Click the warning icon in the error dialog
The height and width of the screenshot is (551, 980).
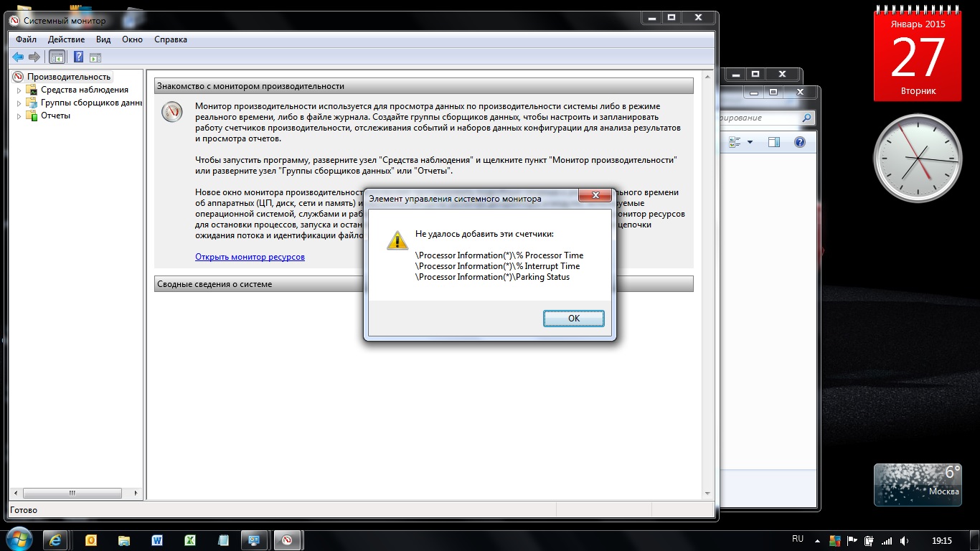[x=397, y=240]
